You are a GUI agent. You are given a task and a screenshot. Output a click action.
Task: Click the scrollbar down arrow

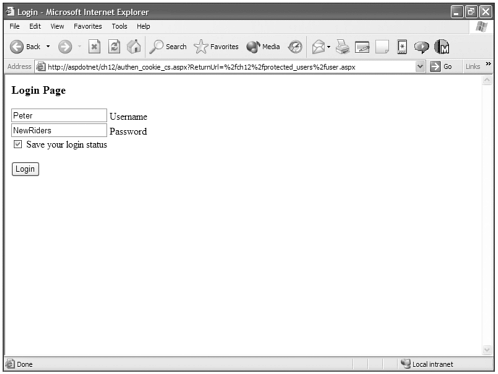point(487,350)
